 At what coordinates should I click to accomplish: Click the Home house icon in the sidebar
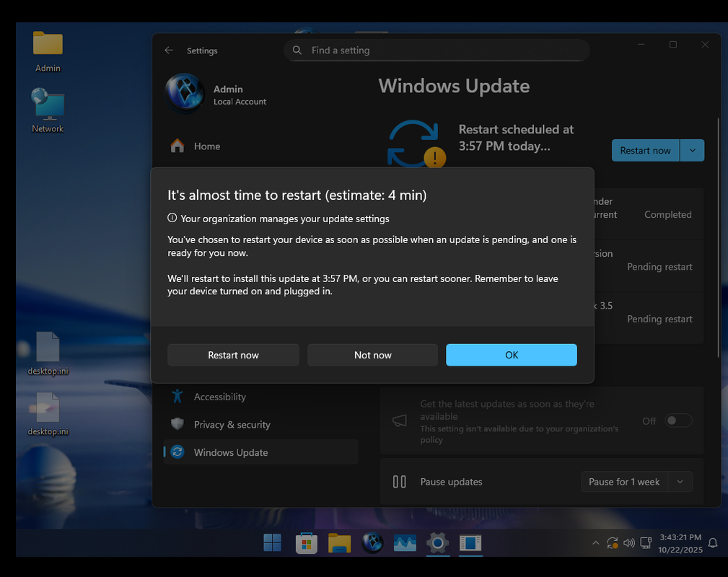[177, 146]
